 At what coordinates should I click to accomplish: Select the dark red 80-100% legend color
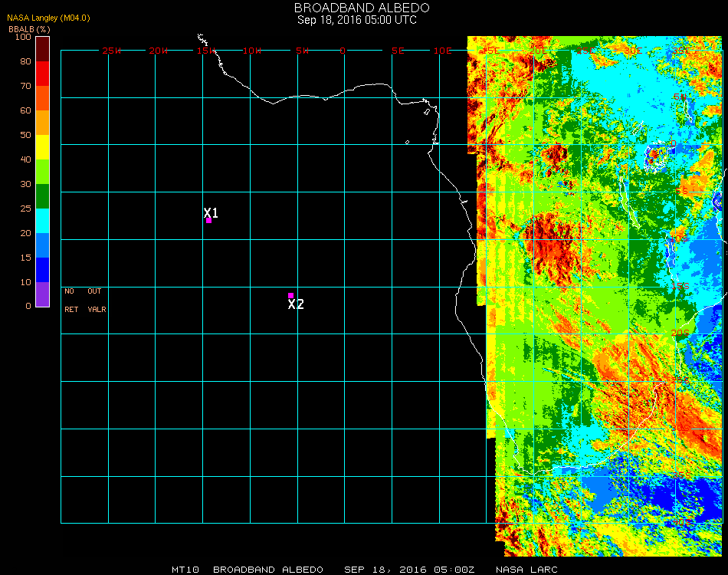click(x=43, y=48)
